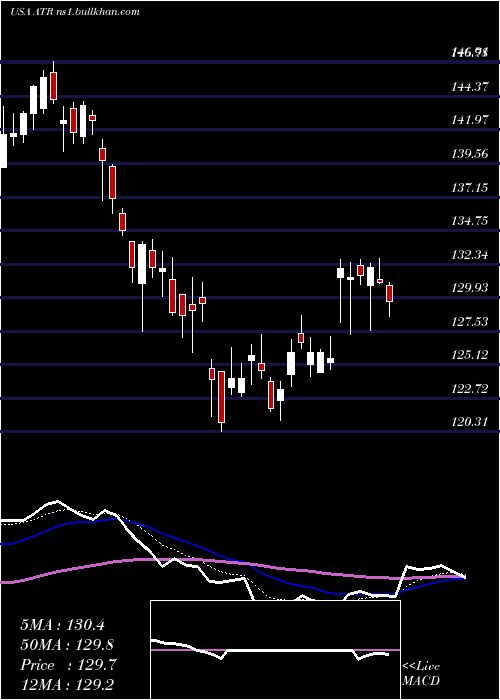
Task: Click the Live MACD label
Action: coord(421,674)
